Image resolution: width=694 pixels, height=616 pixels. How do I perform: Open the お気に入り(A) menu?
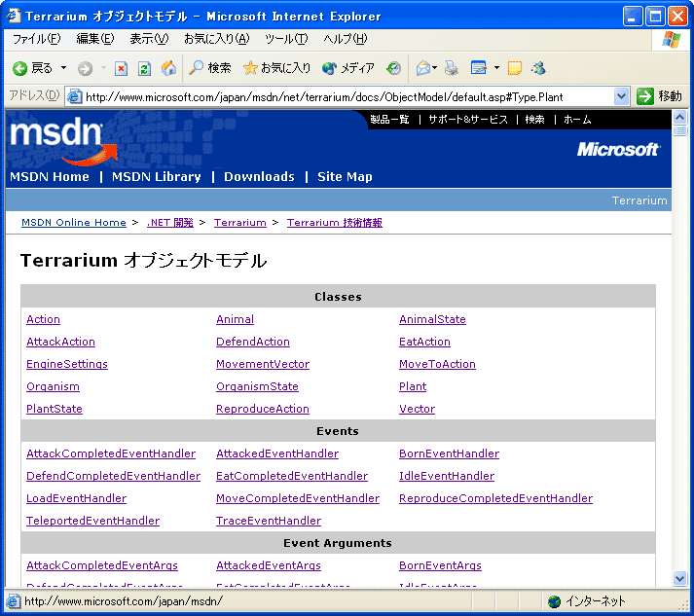click(217, 39)
